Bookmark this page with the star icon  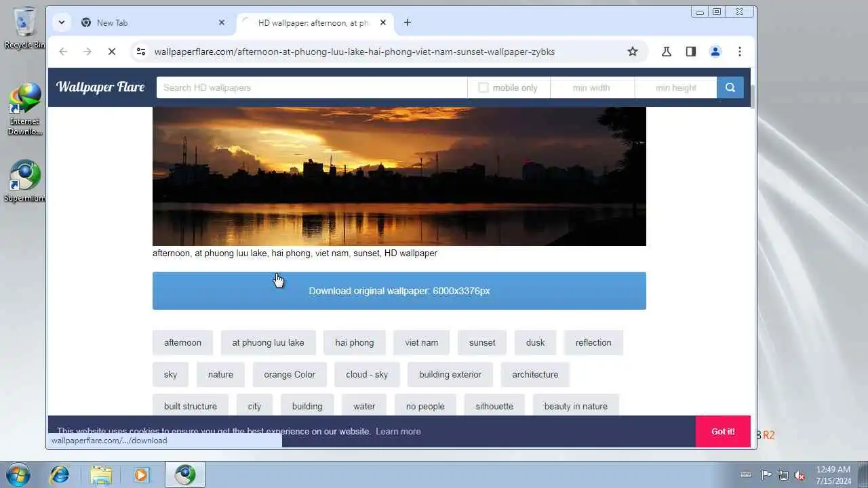[633, 52]
